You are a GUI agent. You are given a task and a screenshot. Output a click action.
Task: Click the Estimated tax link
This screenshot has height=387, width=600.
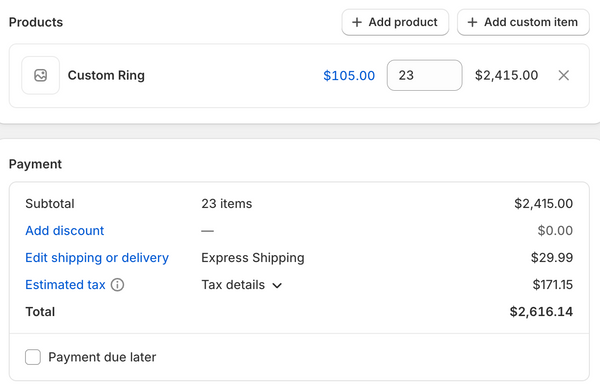pyautogui.click(x=65, y=285)
